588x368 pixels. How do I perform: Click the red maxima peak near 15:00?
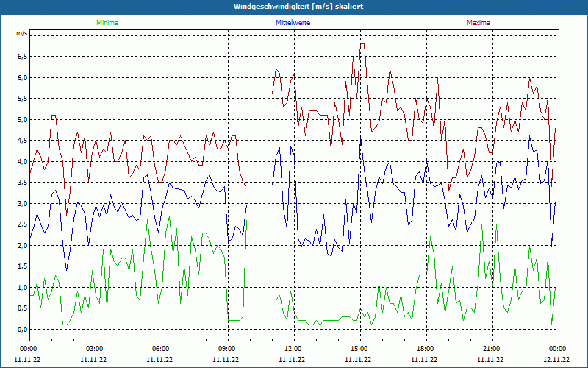[362, 44]
